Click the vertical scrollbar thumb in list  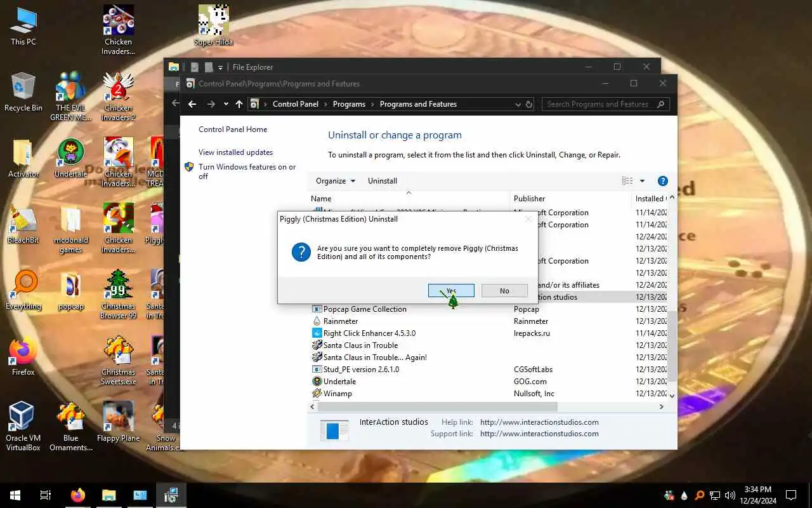click(672, 346)
